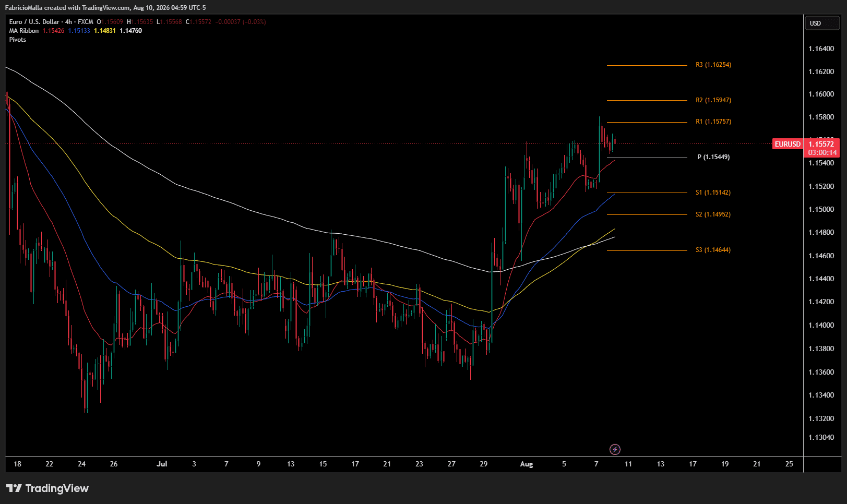Click the current price label 1.15572
This screenshot has width=847, height=504.
(821, 144)
